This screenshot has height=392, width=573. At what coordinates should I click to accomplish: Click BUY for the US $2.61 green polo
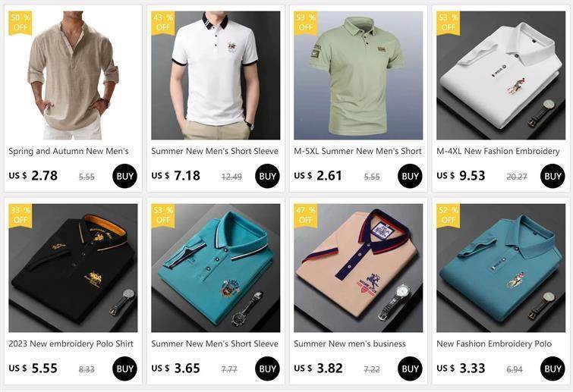[410, 177]
